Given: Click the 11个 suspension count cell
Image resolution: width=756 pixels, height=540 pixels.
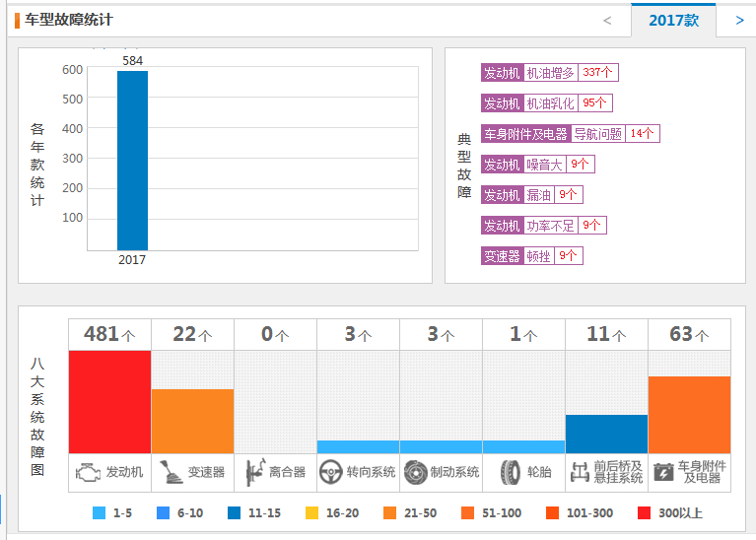Looking at the screenshot, I should pos(606,334).
